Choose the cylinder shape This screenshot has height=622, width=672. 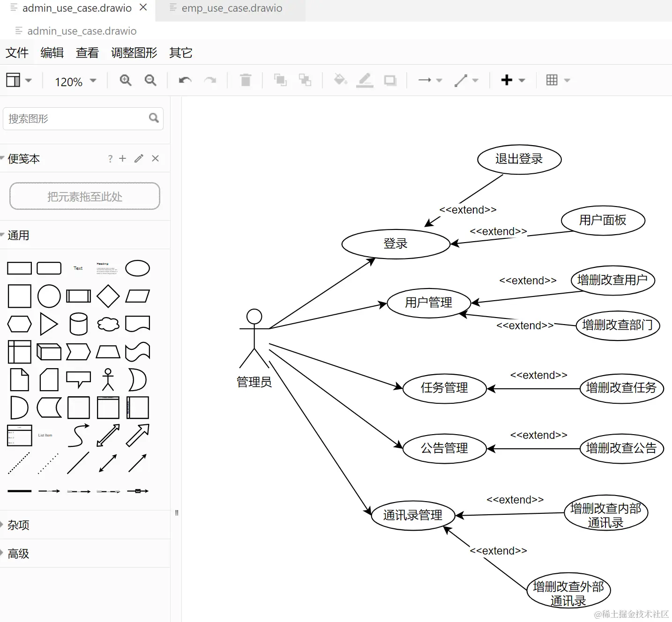pyautogui.click(x=79, y=324)
